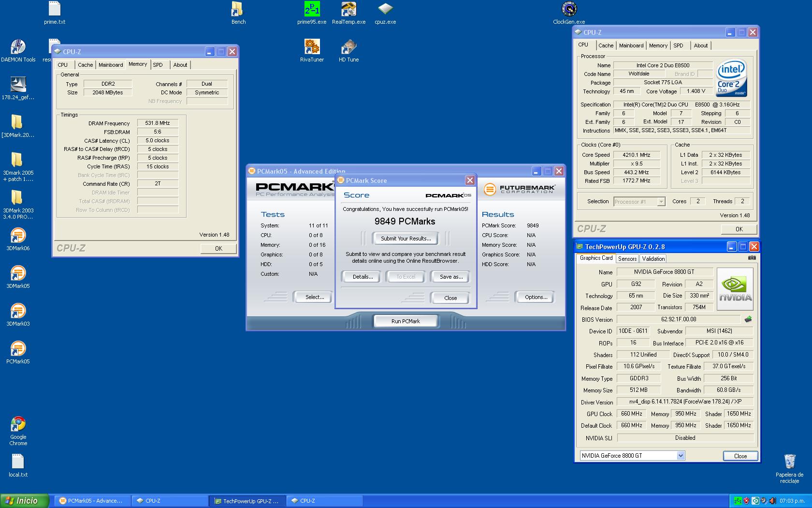Click the Core Speed 4210.1 MHz field
Image resolution: width=812 pixels, height=508 pixels.
(636, 155)
